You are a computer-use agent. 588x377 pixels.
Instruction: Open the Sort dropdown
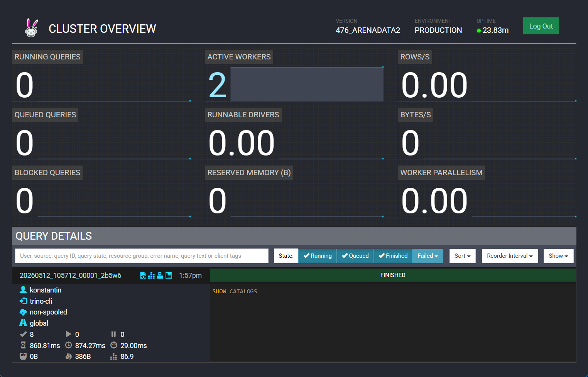coord(463,256)
